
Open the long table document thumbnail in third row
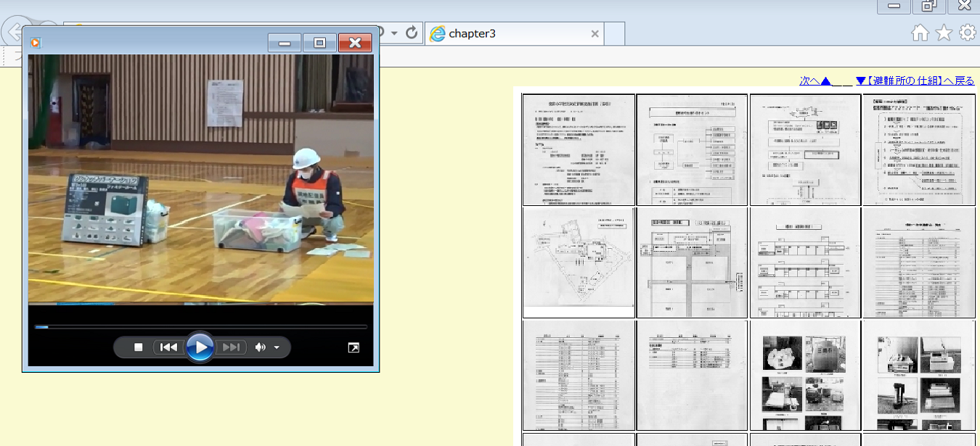click(x=579, y=376)
